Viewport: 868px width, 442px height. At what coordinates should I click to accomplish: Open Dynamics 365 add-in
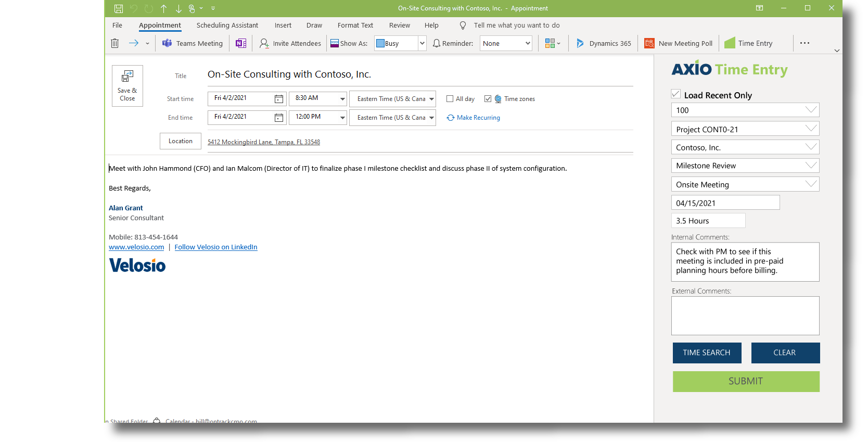pos(604,43)
